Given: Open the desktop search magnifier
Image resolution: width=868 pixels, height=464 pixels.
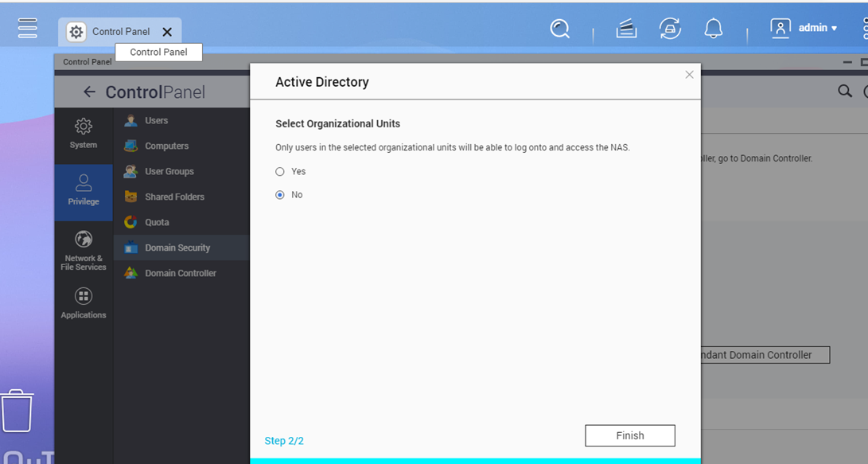Looking at the screenshot, I should click(x=559, y=28).
